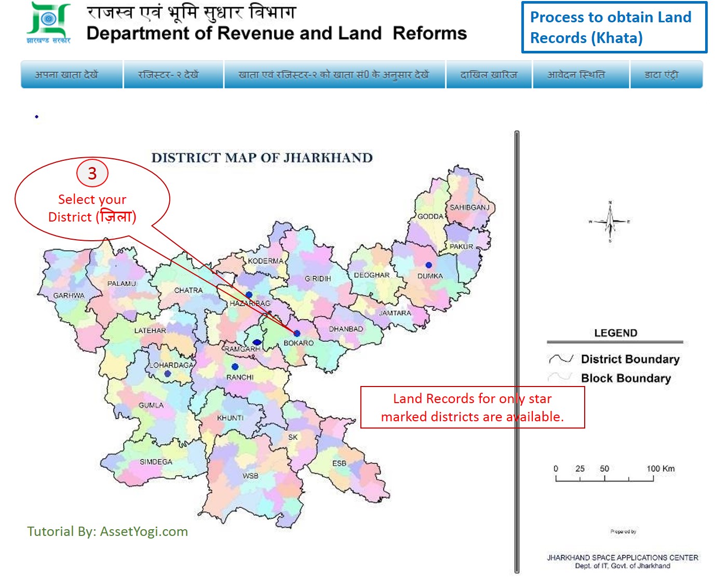Viewport: 728px width, 579px height.
Task: Open the रजिस्टर-२ देखें menu
Action: click(x=172, y=75)
